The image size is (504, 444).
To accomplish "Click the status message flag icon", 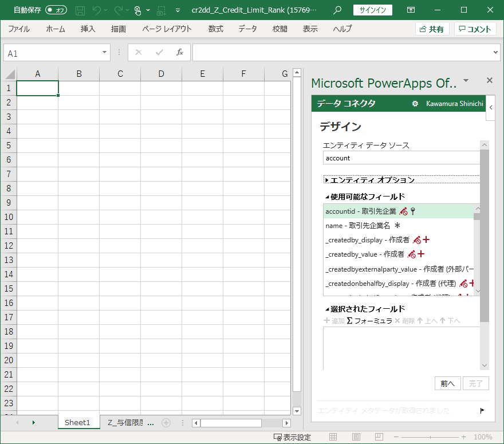I will pyautogui.click(x=482, y=411).
